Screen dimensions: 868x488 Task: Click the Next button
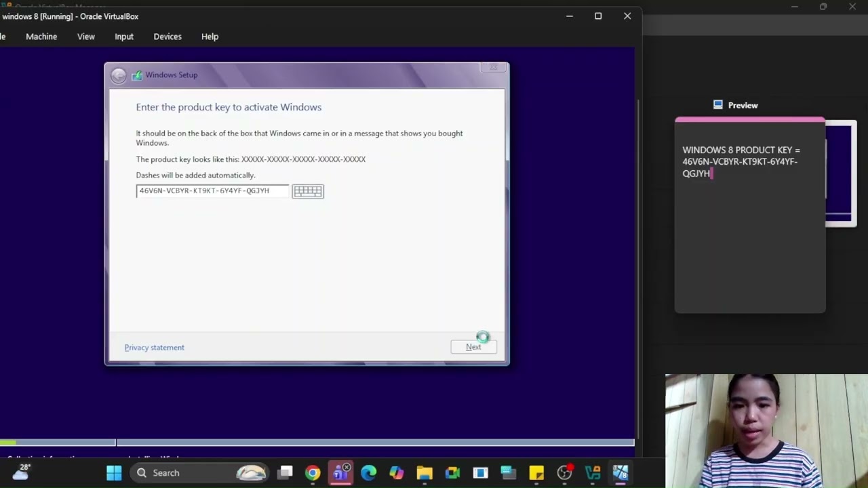(473, 347)
